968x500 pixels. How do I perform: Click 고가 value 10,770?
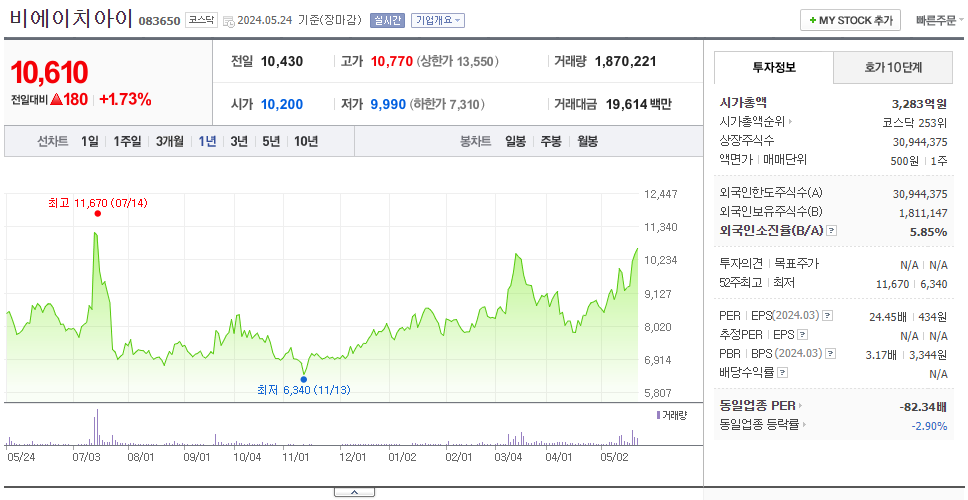391,61
